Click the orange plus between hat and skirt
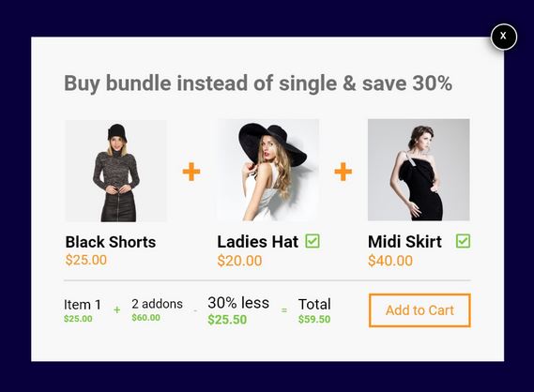Image resolution: width=534 pixels, height=392 pixels. coord(343,172)
